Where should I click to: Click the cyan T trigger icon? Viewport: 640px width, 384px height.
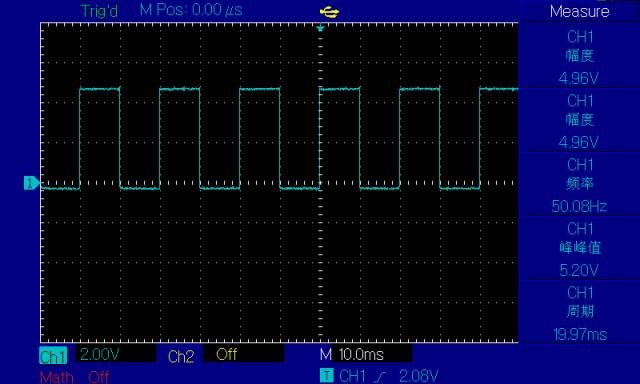[327, 375]
